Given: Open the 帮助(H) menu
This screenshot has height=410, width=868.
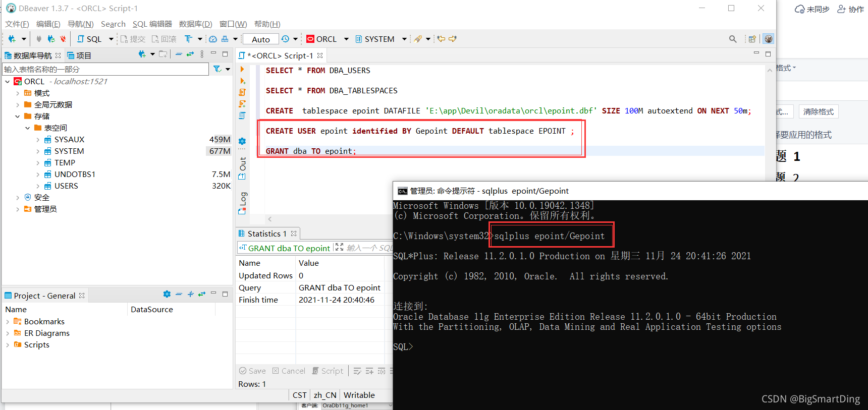Looking at the screenshot, I should (x=267, y=24).
